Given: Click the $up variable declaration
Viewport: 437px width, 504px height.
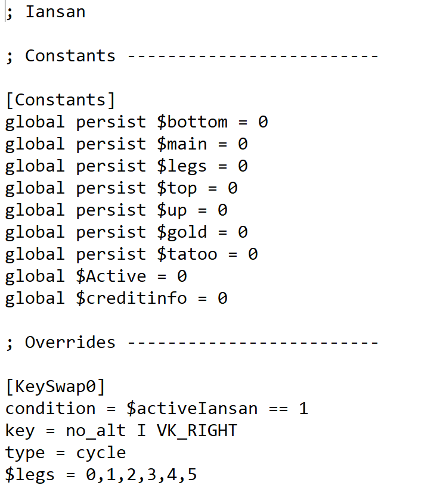Looking at the screenshot, I should [116, 210].
